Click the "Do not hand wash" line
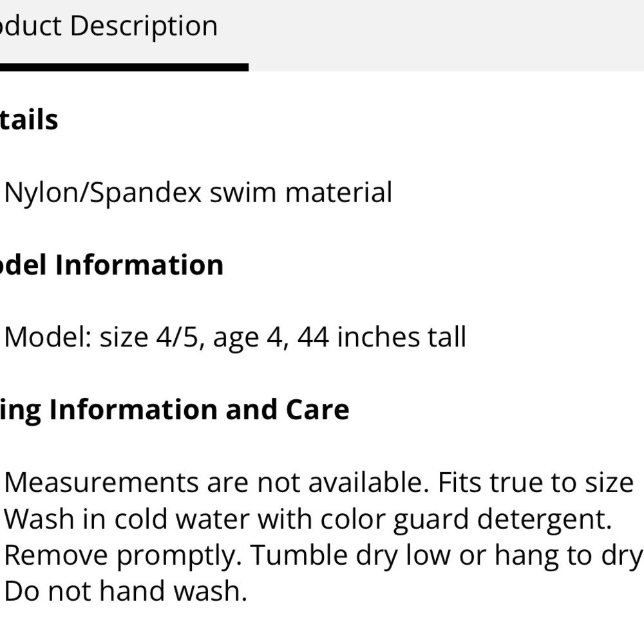 [126, 591]
